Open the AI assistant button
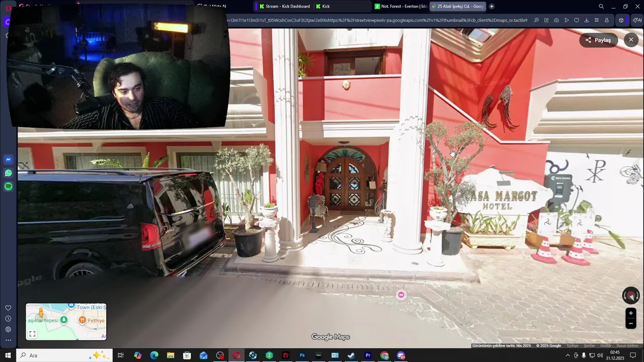This screenshot has height=362, width=644. [637, 21]
